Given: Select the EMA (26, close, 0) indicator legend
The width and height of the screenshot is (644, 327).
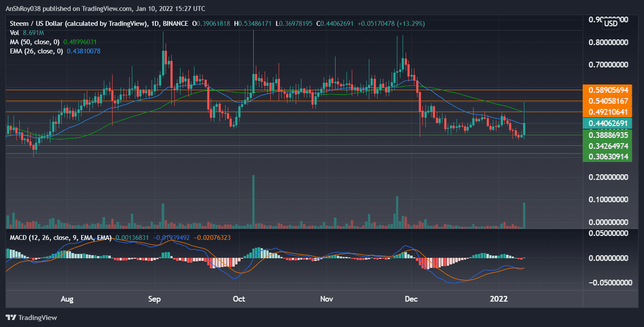Looking at the screenshot, I should tap(36, 51).
